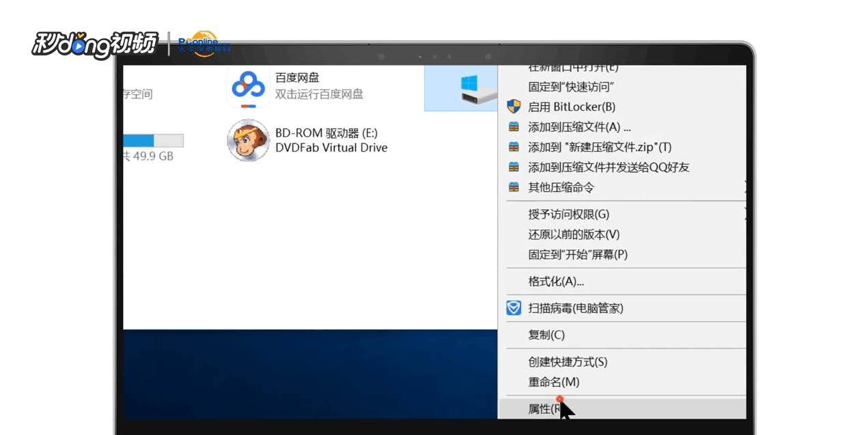Click the 电脑管家 blue shield scan icon
Screen dimensions: 868x435
[513, 308]
